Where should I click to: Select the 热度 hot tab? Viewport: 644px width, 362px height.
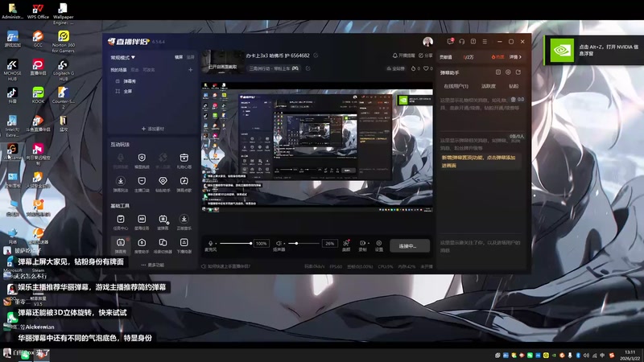coord(497,57)
